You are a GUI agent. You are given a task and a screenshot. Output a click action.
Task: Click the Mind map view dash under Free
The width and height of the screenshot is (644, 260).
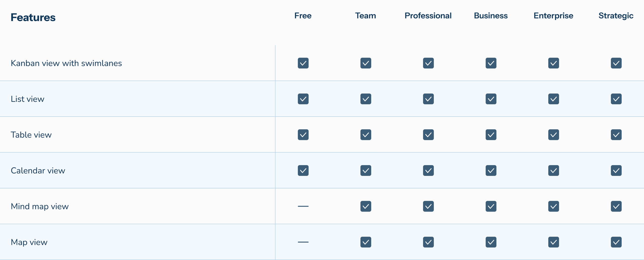tap(303, 206)
